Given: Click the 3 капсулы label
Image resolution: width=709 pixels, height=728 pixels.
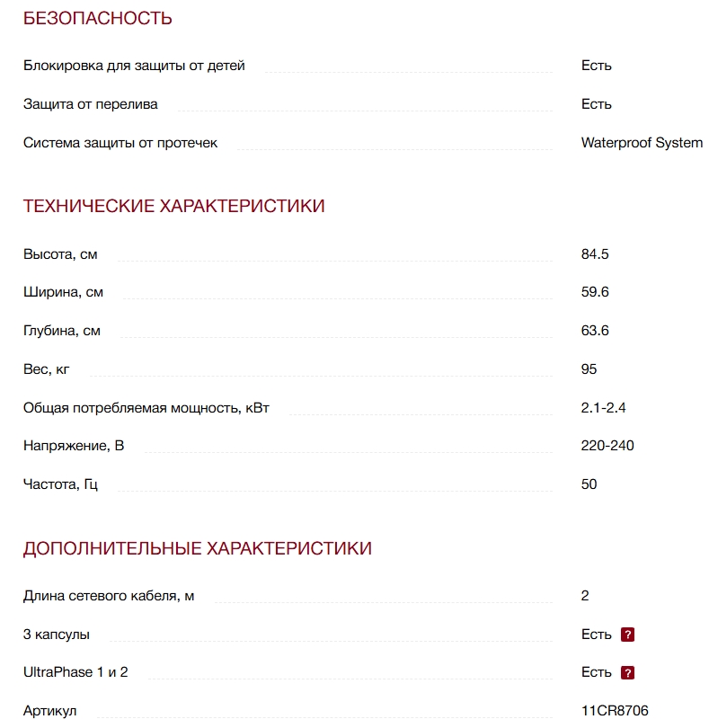Looking at the screenshot, I should click(57, 635).
